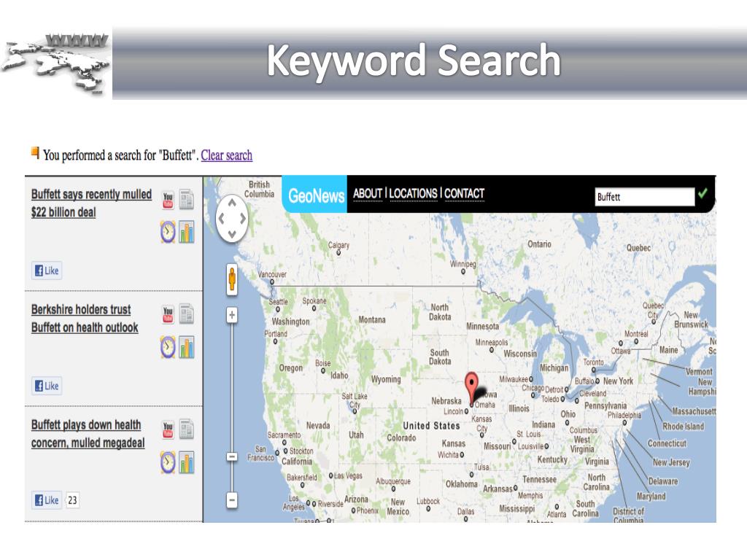747x560 pixels.
Task: Open article icon beside "Berkshire holders trust"
Action: [186, 314]
